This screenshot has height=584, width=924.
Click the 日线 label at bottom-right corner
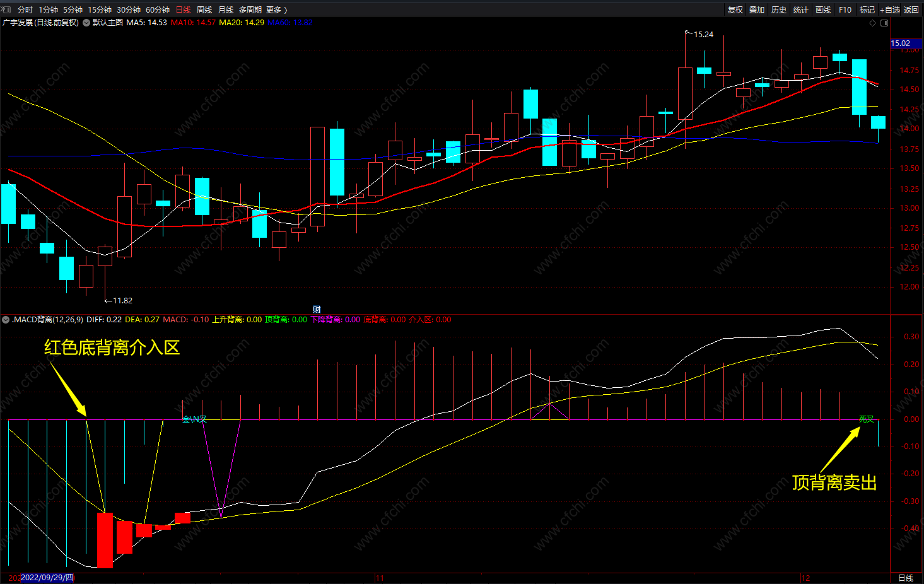[906, 578]
